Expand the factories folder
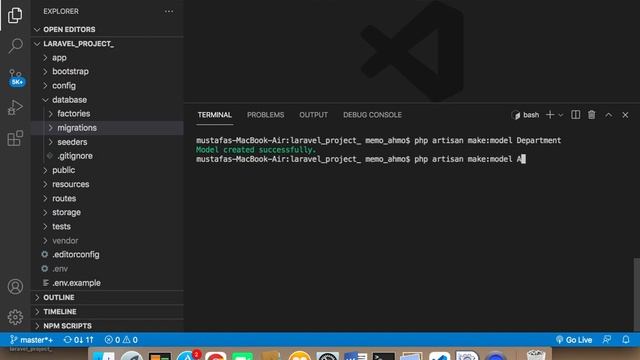 pos(108,113)
